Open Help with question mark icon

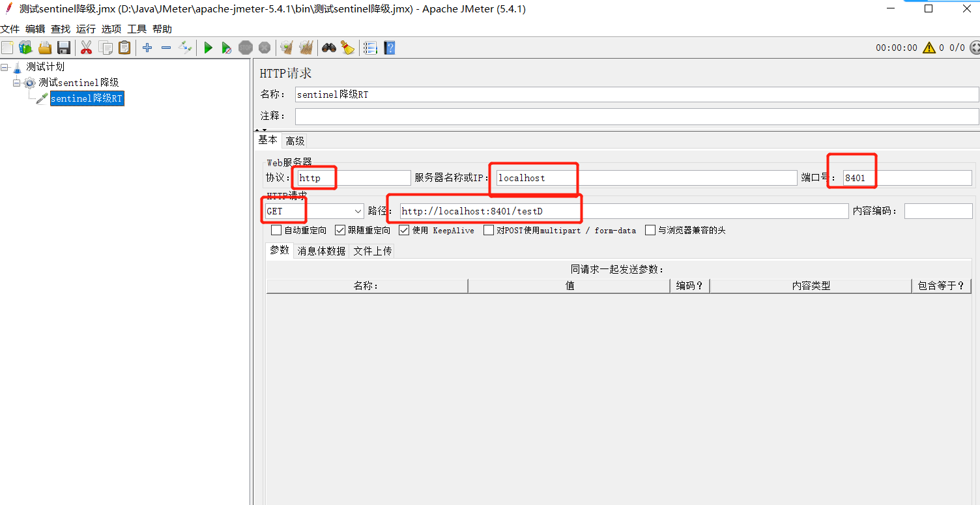(x=389, y=48)
